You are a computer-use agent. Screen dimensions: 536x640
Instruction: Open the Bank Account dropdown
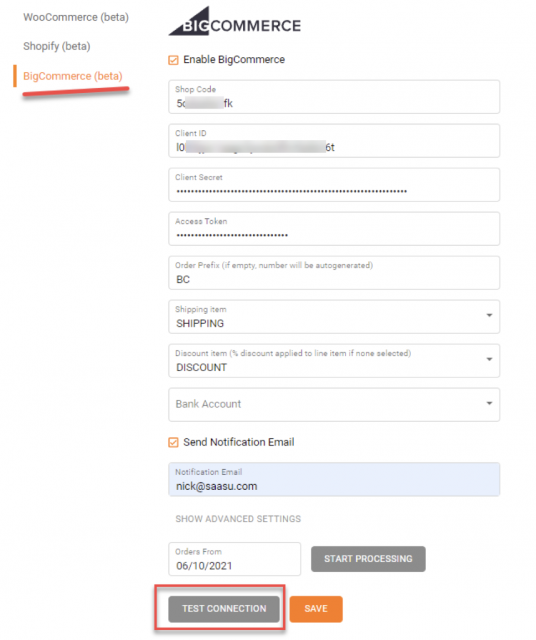pos(334,405)
